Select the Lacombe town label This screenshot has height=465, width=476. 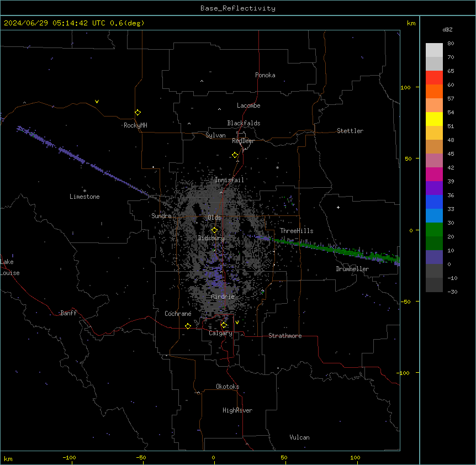[x=248, y=105]
